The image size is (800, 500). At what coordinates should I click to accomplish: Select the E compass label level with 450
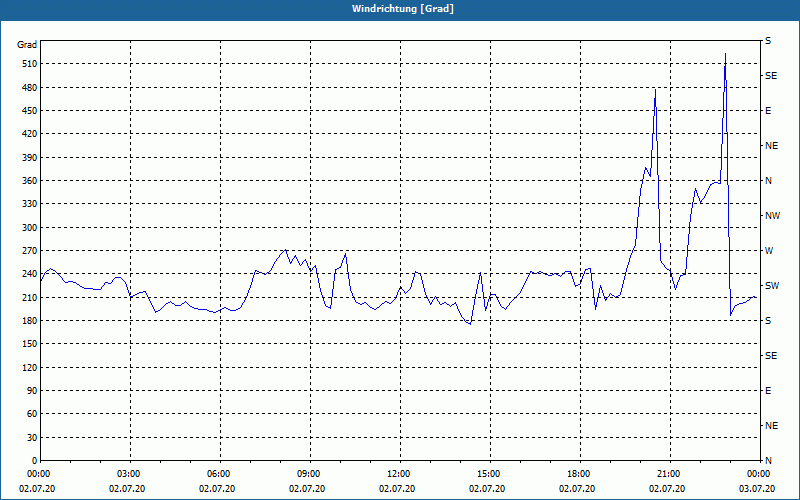click(768, 111)
